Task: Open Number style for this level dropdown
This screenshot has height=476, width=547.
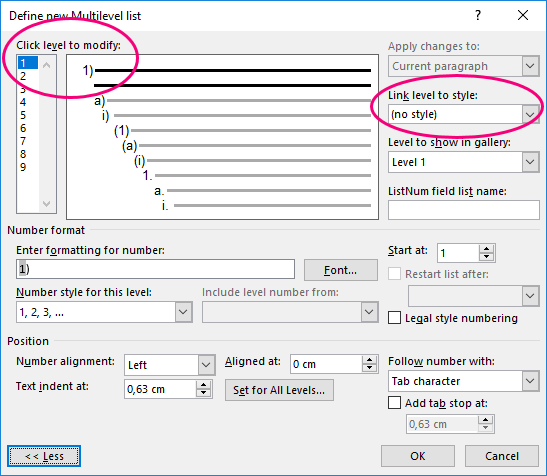Action: tap(183, 312)
